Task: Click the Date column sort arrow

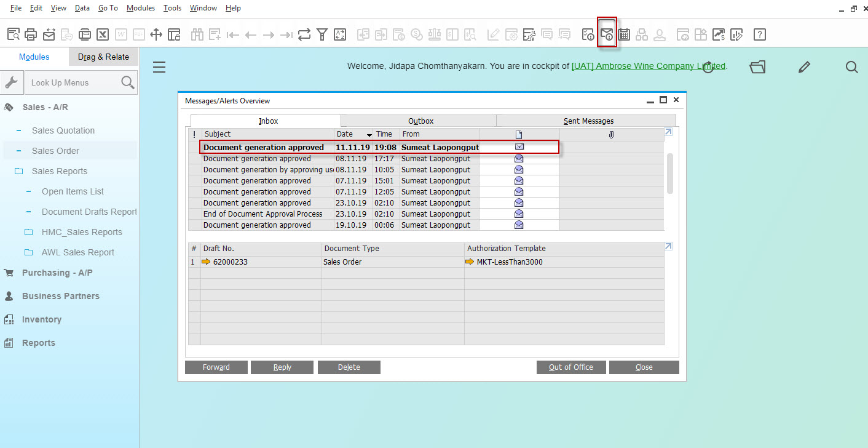Action: coord(369,135)
